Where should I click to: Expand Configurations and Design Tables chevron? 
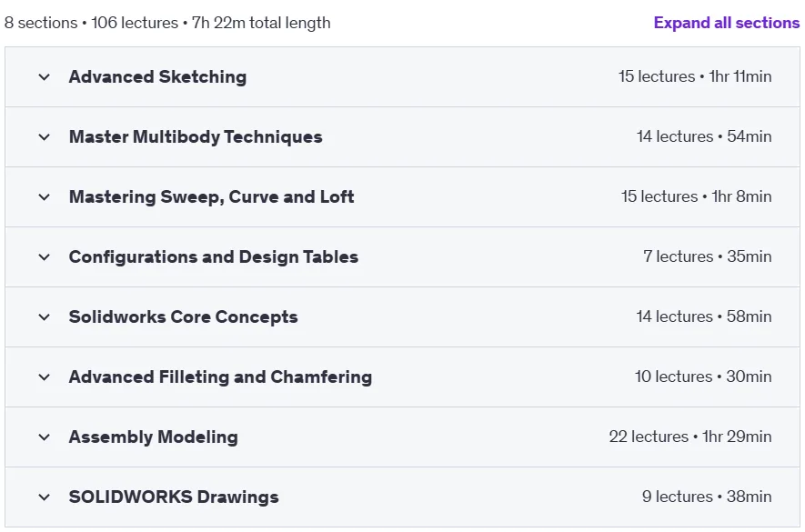coord(45,257)
